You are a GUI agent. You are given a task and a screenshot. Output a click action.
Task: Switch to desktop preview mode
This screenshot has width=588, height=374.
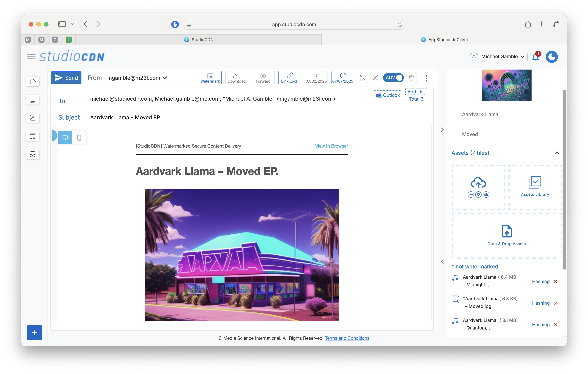(65, 138)
